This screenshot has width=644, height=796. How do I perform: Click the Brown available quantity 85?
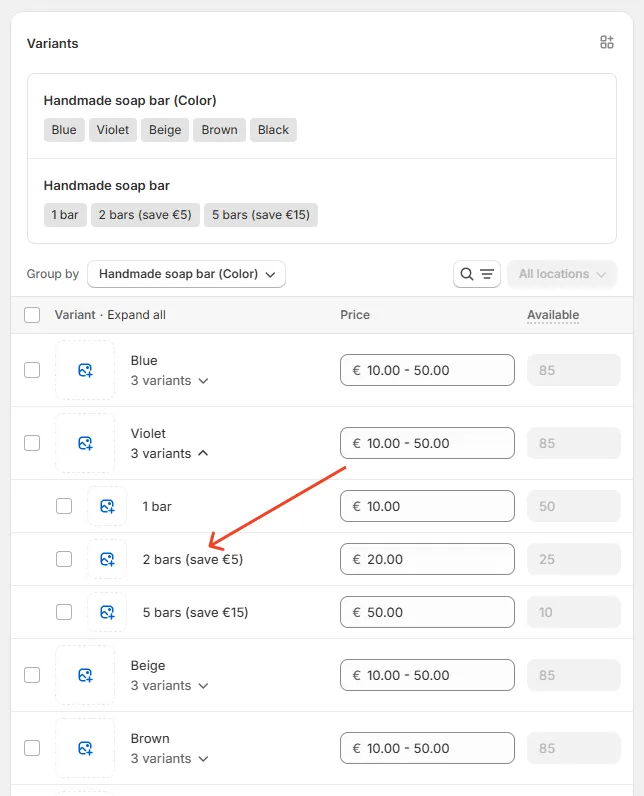coord(574,748)
